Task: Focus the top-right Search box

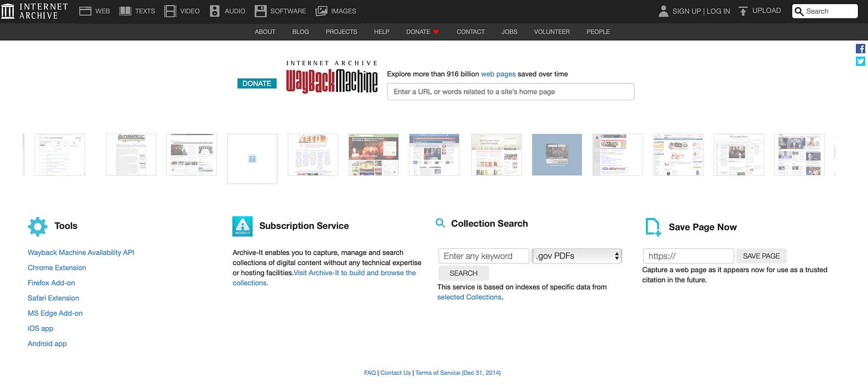Action: click(825, 11)
